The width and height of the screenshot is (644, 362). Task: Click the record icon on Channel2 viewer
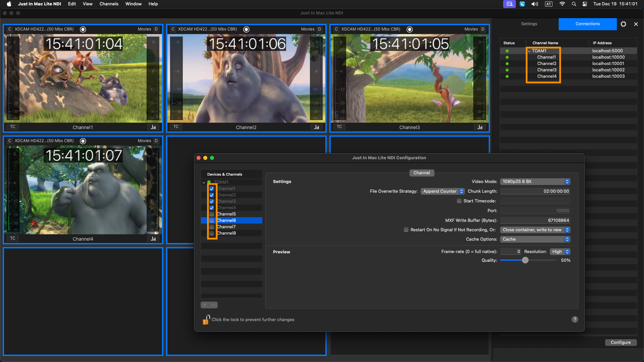(246, 29)
